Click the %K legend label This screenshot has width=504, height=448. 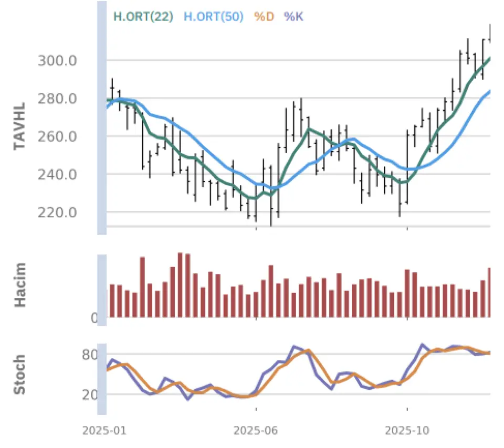coord(293,16)
